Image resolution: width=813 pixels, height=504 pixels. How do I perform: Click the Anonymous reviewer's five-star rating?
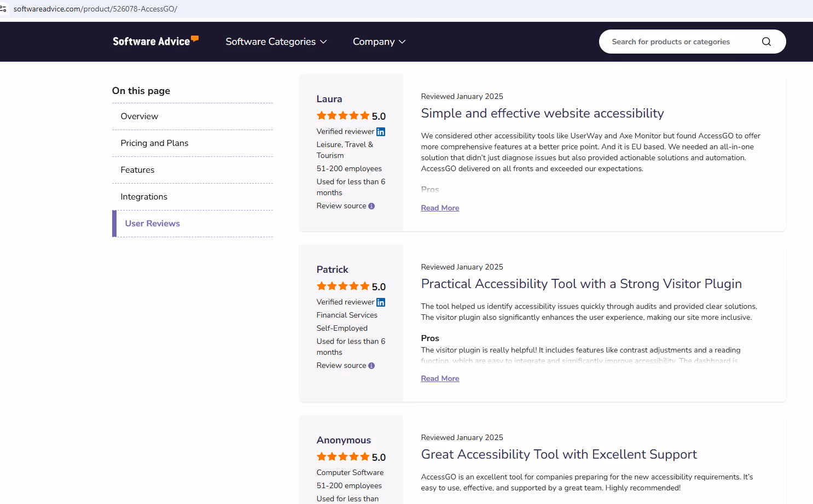point(343,457)
